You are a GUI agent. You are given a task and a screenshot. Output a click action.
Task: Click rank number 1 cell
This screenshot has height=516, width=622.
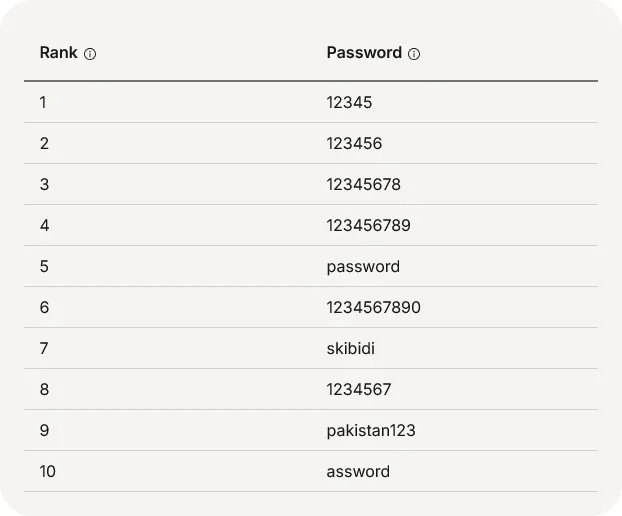pyautogui.click(x=44, y=102)
